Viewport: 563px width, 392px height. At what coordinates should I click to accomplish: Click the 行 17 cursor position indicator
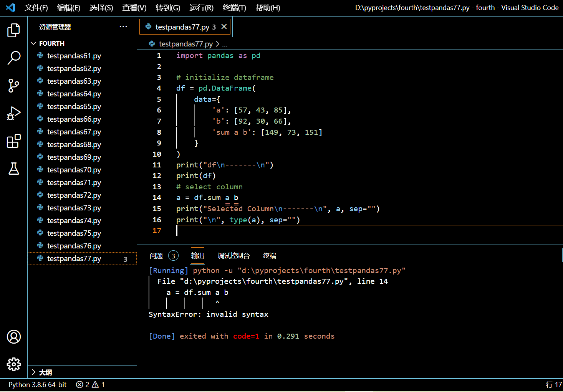coord(554,384)
